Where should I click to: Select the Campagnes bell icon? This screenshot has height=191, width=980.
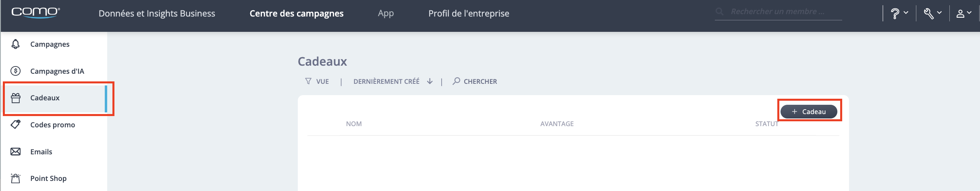click(16, 44)
